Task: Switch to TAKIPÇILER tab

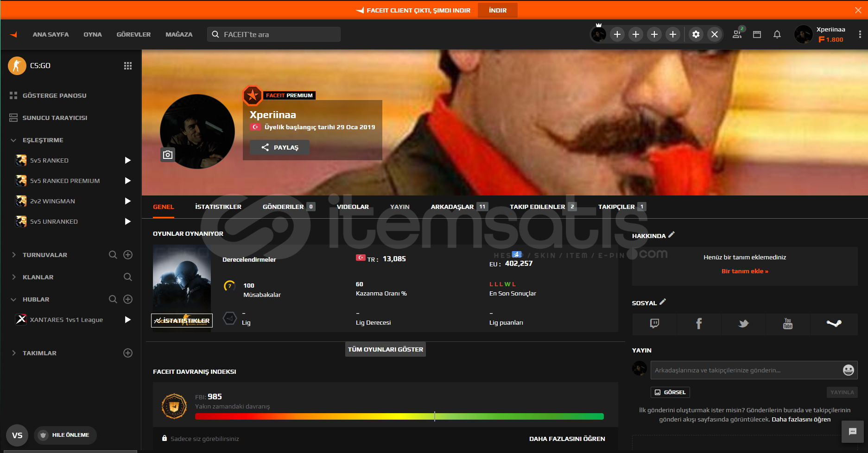Action: (x=621, y=207)
